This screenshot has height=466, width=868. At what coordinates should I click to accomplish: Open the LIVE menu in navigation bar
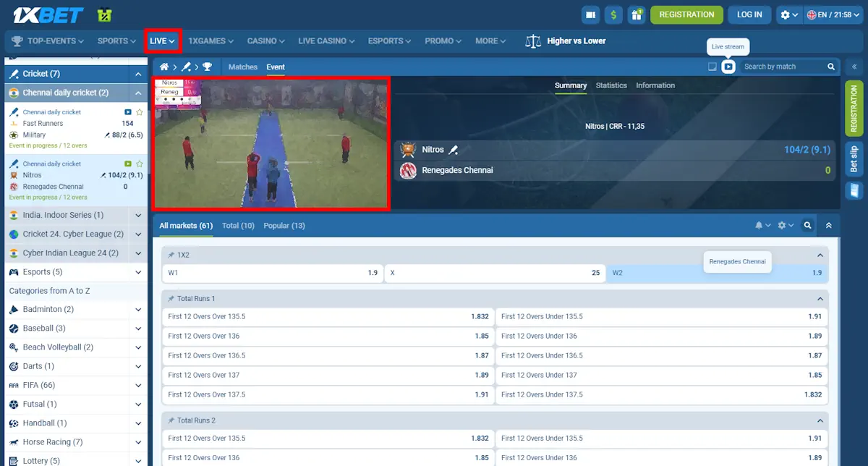[x=162, y=41]
